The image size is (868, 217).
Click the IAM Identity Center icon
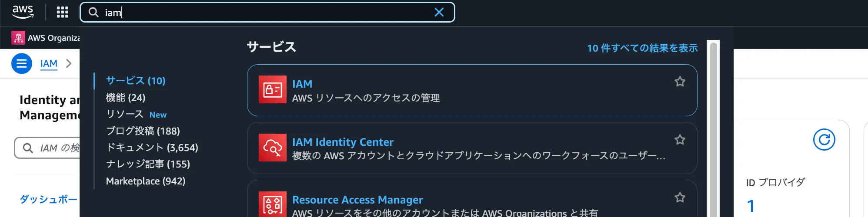click(273, 148)
